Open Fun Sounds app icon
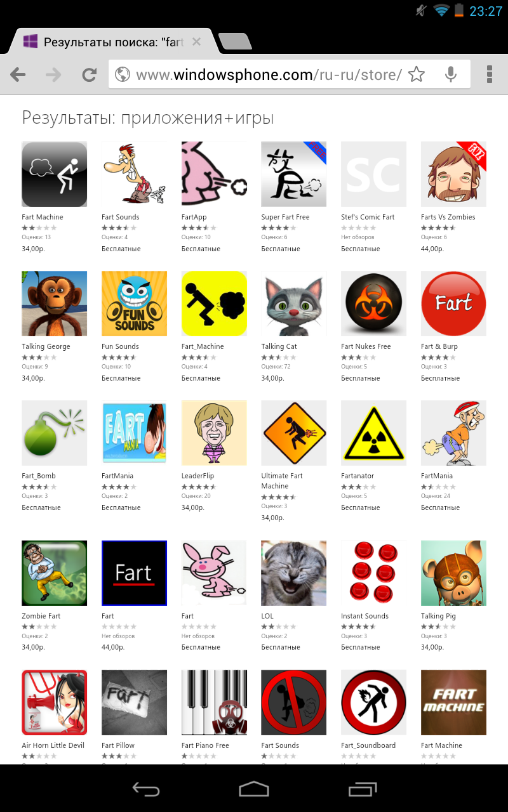This screenshot has width=508, height=812. tap(135, 303)
